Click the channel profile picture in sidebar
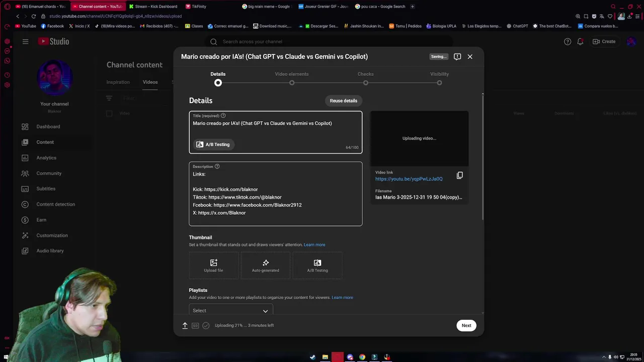 [x=54, y=78]
